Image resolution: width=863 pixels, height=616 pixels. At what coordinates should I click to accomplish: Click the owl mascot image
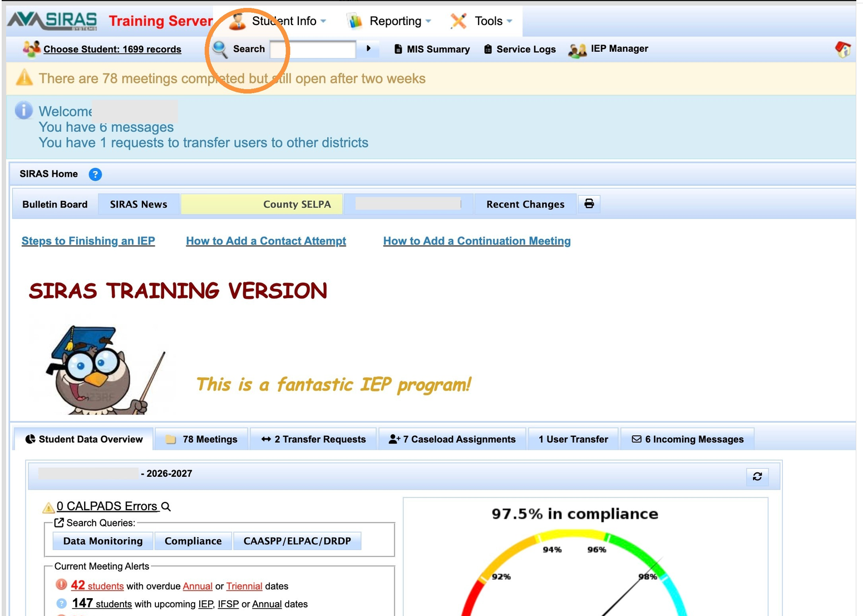coord(105,369)
